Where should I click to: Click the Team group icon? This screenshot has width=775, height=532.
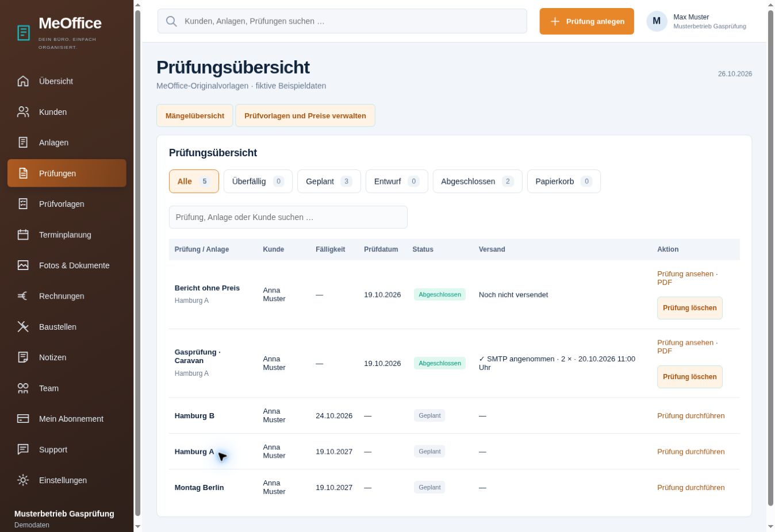[23, 388]
